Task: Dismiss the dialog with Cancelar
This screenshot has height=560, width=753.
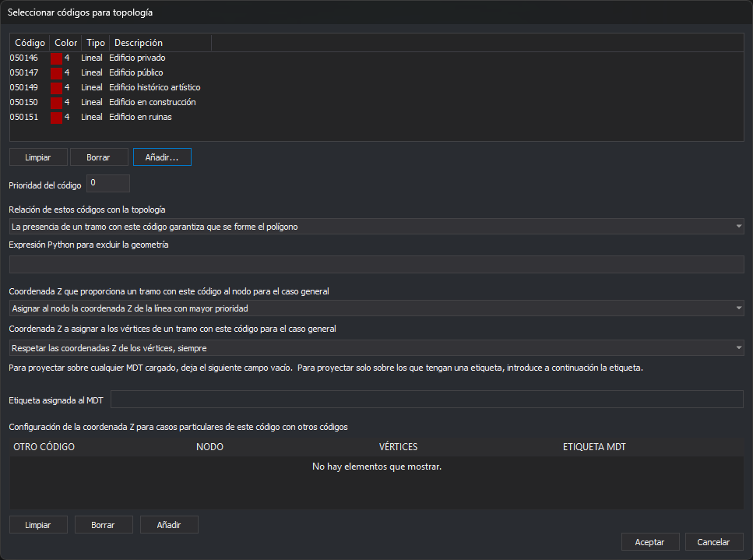Action: tap(713, 542)
